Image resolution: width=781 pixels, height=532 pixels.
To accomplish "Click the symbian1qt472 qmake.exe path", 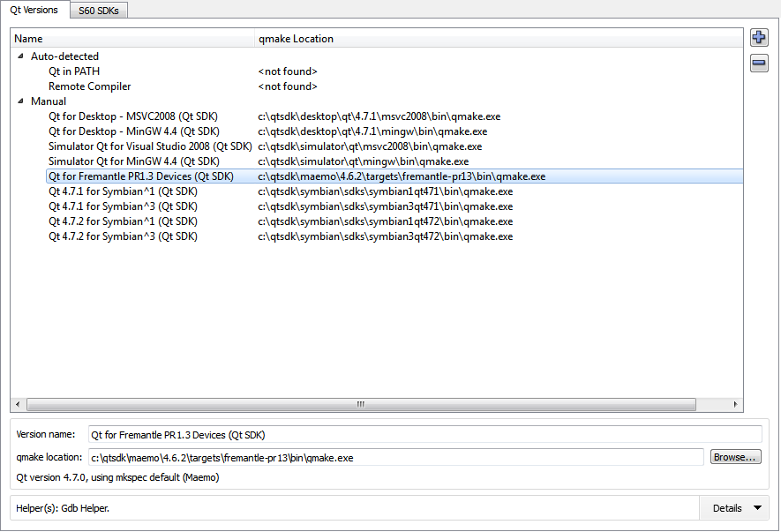I will click(385, 221).
